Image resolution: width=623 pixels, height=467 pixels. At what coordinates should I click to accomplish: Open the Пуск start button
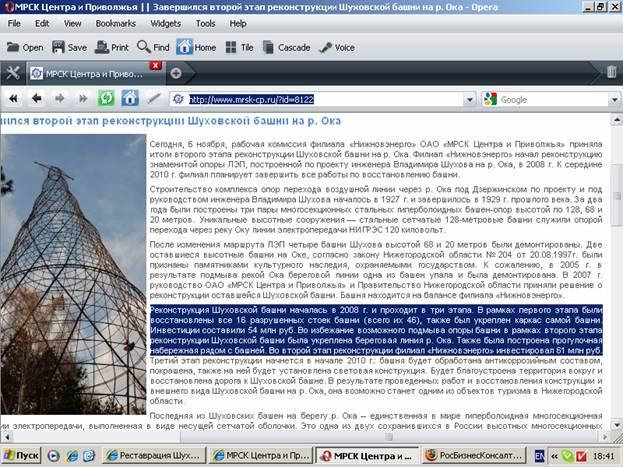tap(21, 455)
